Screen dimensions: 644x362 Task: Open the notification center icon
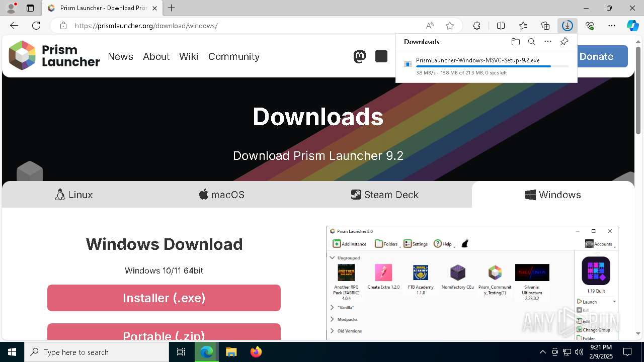tap(627, 352)
